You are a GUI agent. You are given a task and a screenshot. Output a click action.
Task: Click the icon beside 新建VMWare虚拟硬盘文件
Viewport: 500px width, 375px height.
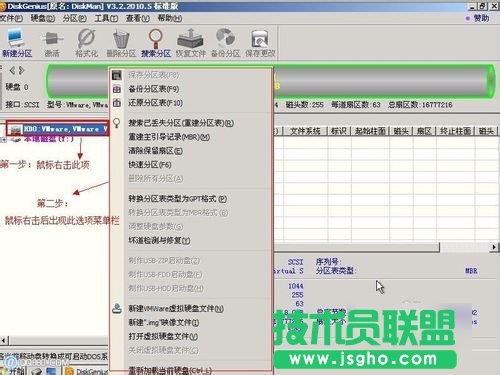tap(117, 308)
